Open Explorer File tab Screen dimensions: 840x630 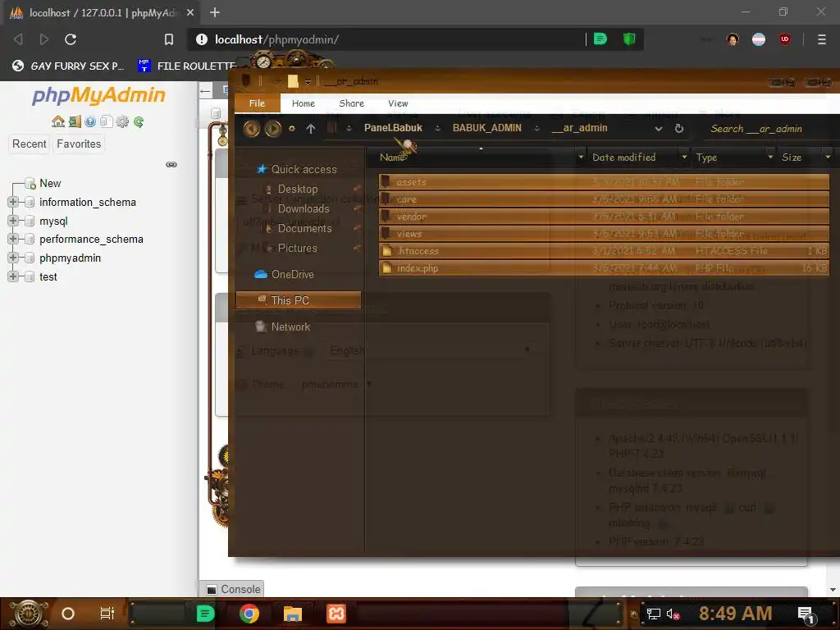257,103
